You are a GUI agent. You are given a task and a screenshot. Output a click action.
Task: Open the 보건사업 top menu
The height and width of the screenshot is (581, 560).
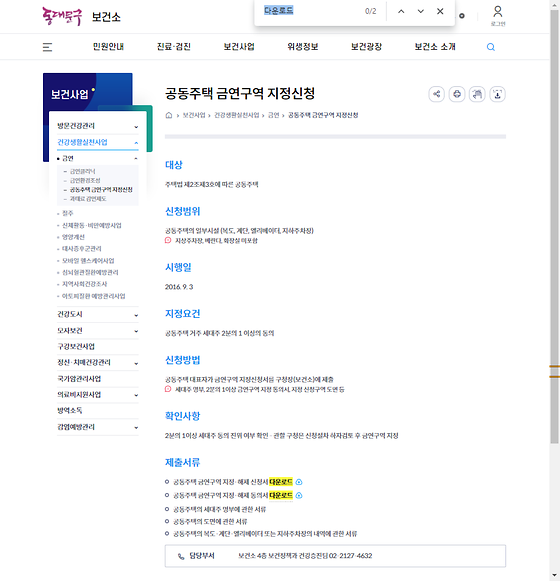pos(239,47)
